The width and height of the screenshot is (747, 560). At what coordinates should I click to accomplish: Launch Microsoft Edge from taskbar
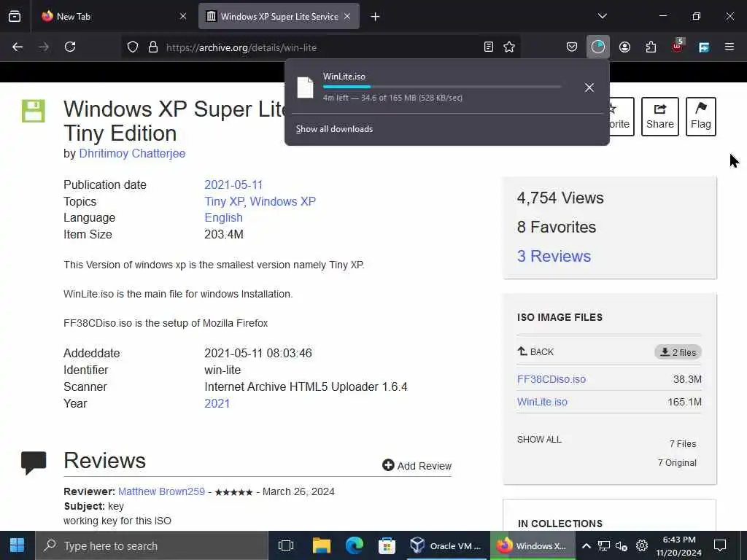pyautogui.click(x=355, y=545)
